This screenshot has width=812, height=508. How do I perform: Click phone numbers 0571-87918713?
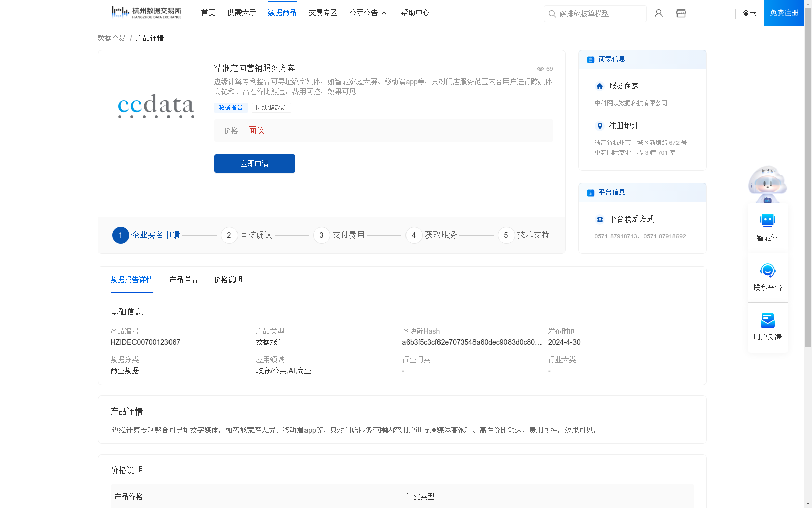[640, 236]
